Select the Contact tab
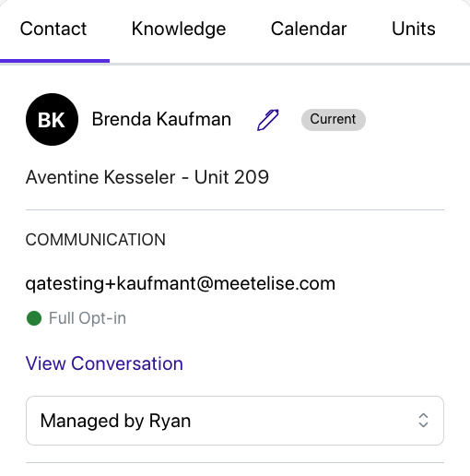Image resolution: width=470 pixels, height=476 pixels. coord(53,29)
